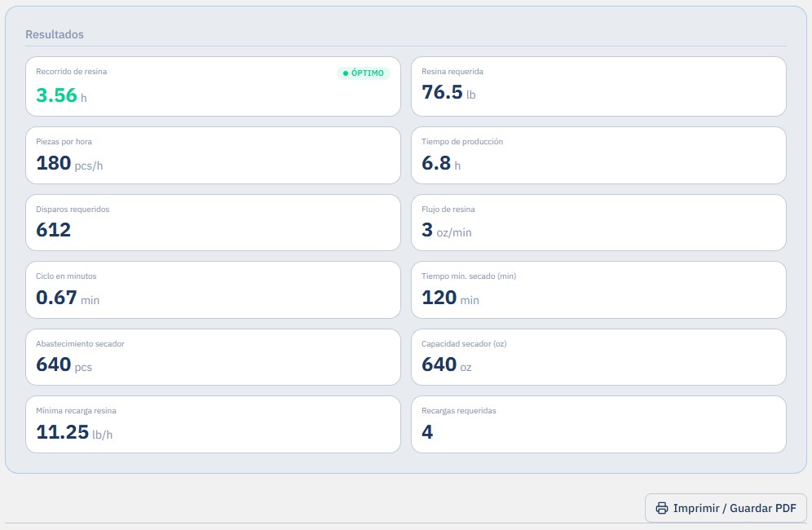Click the printer icon
The image size is (812, 530).
coord(661,508)
